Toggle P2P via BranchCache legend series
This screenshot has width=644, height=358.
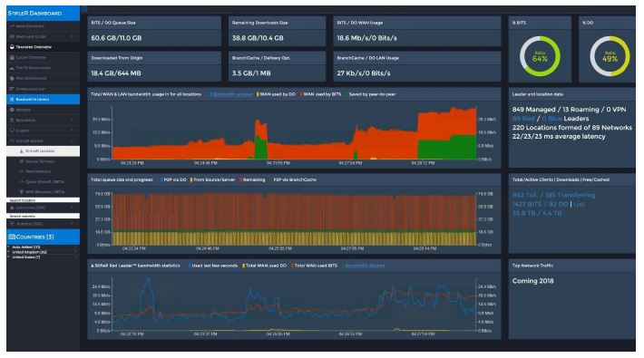[x=293, y=179]
